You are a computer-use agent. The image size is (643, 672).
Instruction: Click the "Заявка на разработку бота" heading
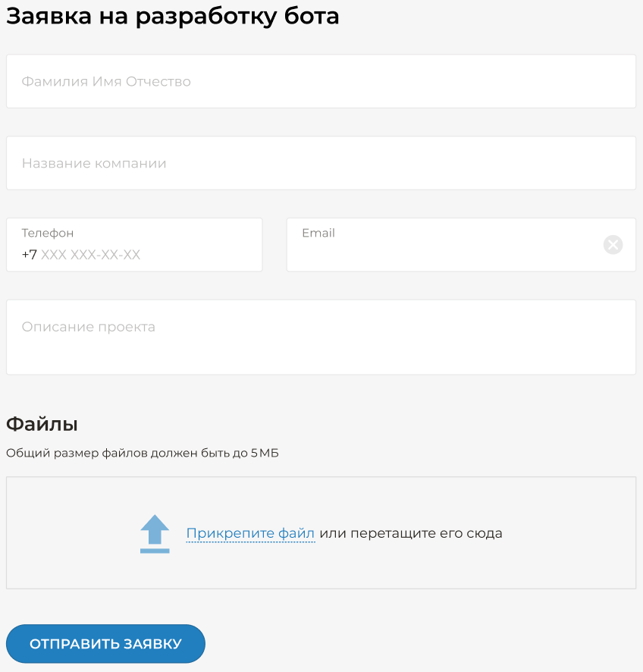point(173,17)
